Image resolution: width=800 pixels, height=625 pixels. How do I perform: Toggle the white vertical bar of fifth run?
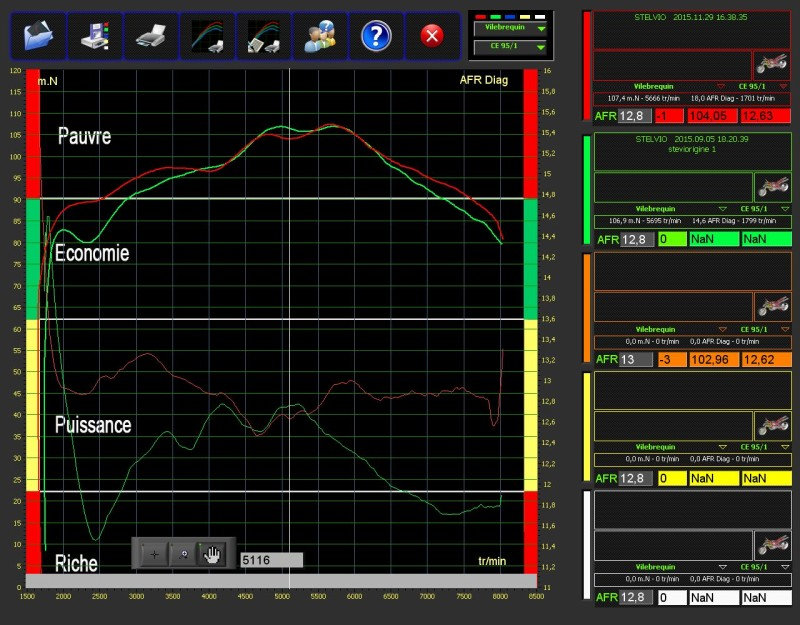(x=587, y=545)
